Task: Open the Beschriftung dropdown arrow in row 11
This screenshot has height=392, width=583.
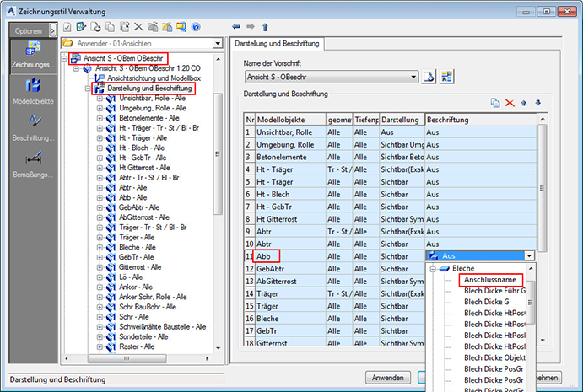Action: point(529,255)
